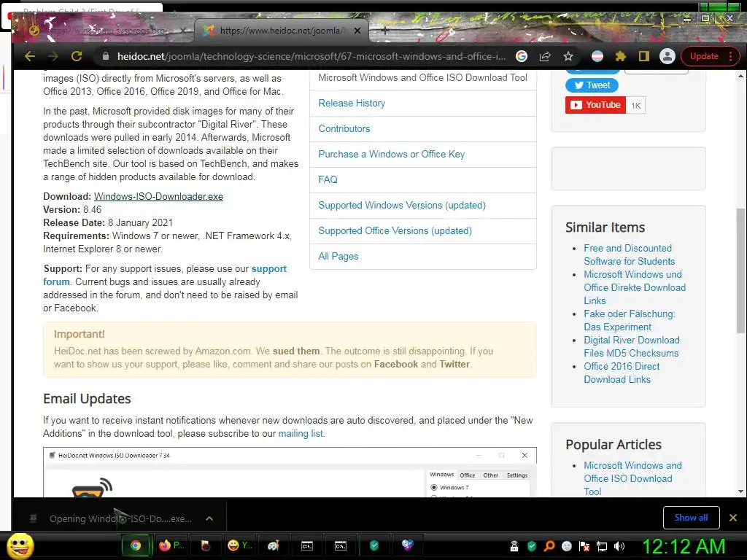Open the Google icon in the address bar

(x=522, y=56)
